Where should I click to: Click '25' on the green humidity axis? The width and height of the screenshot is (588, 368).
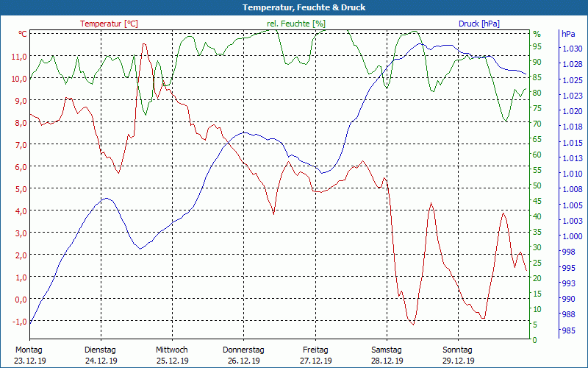pyautogui.click(x=537, y=263)
